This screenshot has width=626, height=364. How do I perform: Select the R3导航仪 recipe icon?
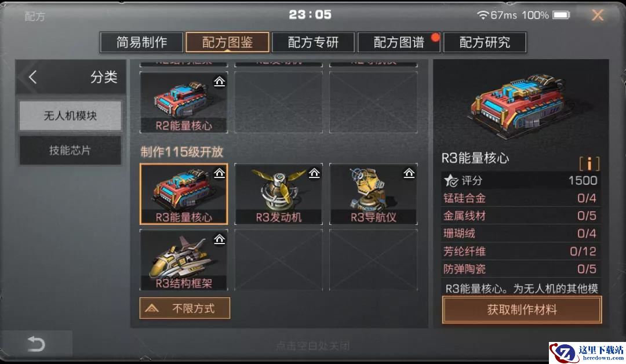pos(373,194)
